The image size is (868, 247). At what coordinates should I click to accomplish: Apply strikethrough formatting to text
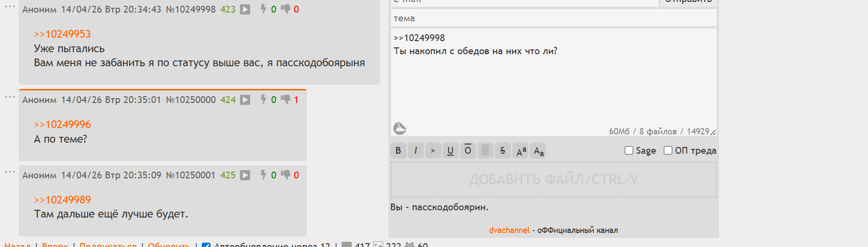[503, 151]
